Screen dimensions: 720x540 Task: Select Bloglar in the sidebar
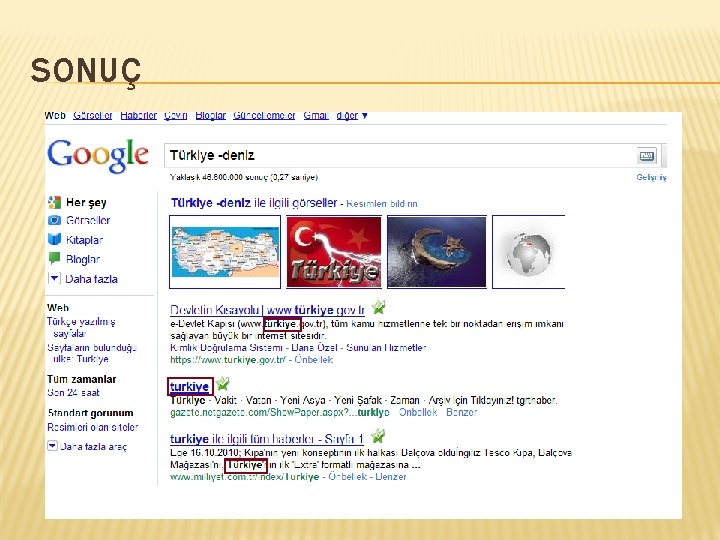[x=83, y=259]
